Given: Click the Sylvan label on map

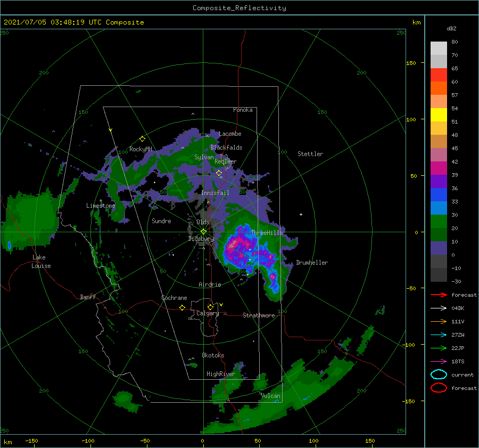Looking at the screenshot, I should [x=204, y=157].
